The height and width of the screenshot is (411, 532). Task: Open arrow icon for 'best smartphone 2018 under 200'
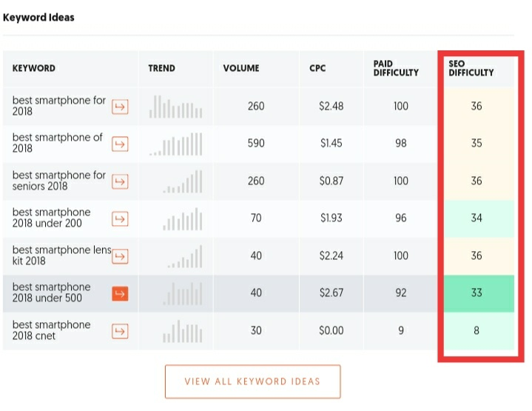tap(120, 218)
